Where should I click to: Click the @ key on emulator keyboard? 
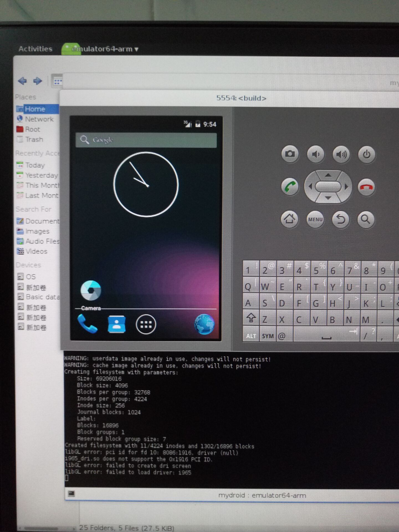tap(284, 334)
